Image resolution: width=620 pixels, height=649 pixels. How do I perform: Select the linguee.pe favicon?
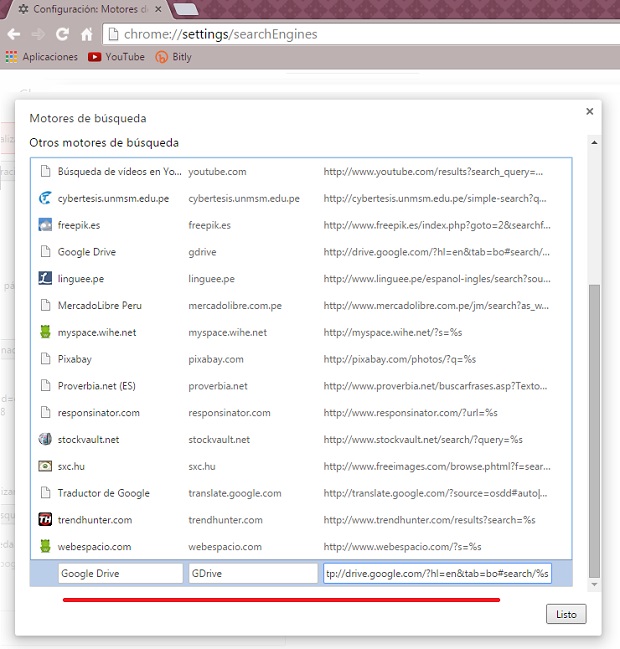pos(45,279)
